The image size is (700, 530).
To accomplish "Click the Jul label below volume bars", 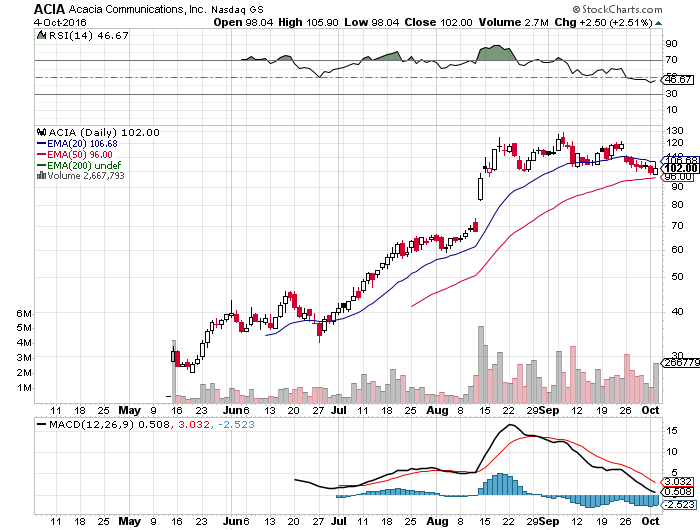I will (x=339, y=410).
